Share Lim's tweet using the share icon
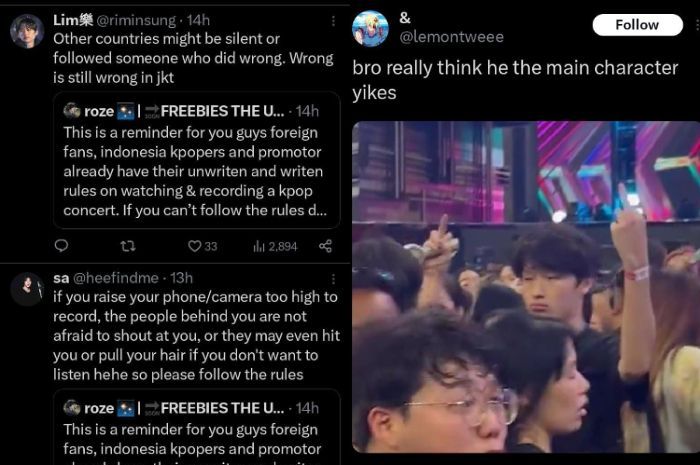 click(325, 246)
